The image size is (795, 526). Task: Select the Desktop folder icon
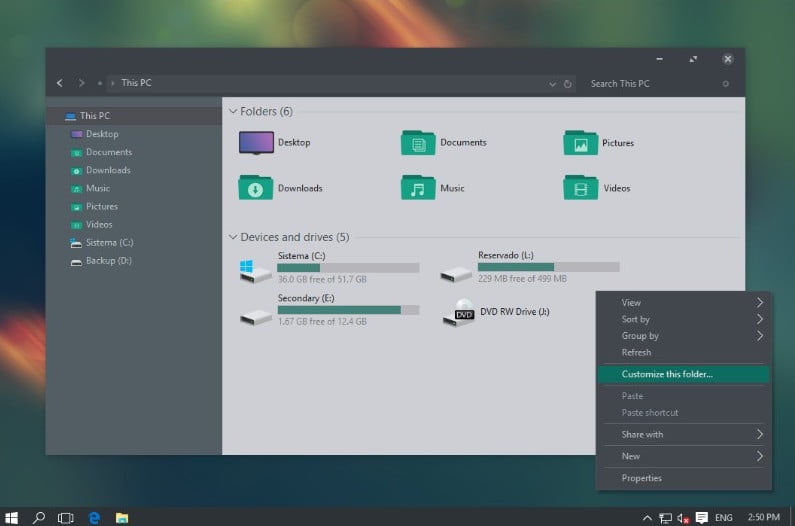coord(256,143)
